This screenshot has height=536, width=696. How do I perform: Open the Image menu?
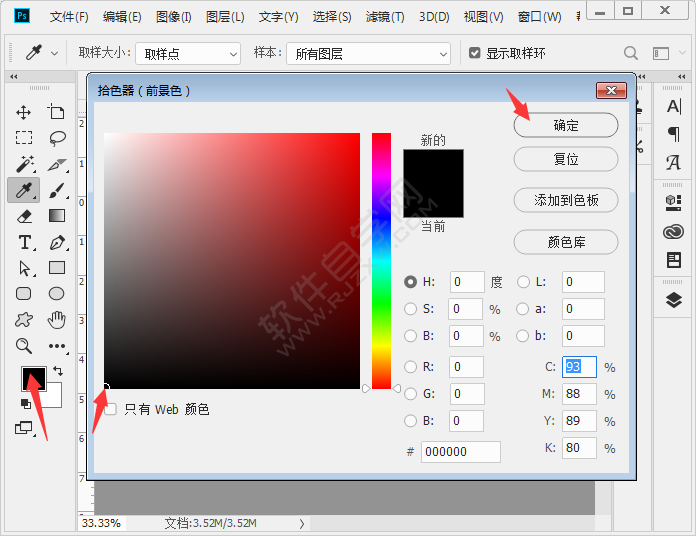tap(174, 17)
